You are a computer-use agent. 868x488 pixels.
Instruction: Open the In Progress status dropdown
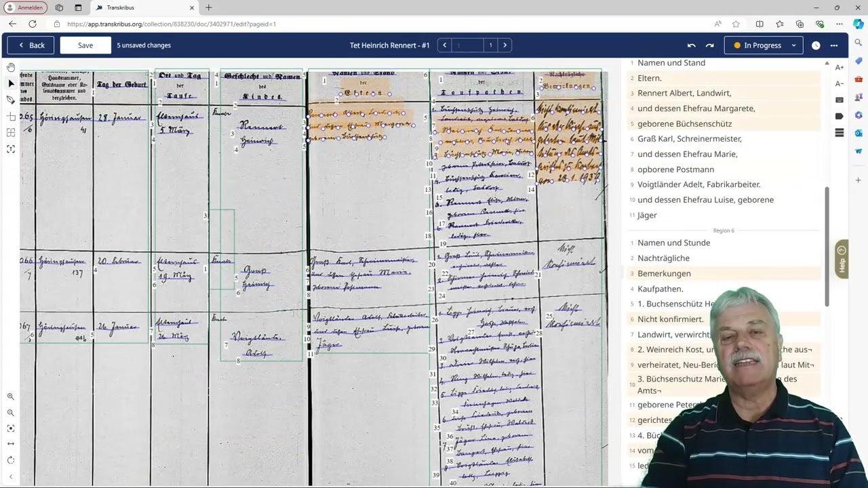(764, 45)
